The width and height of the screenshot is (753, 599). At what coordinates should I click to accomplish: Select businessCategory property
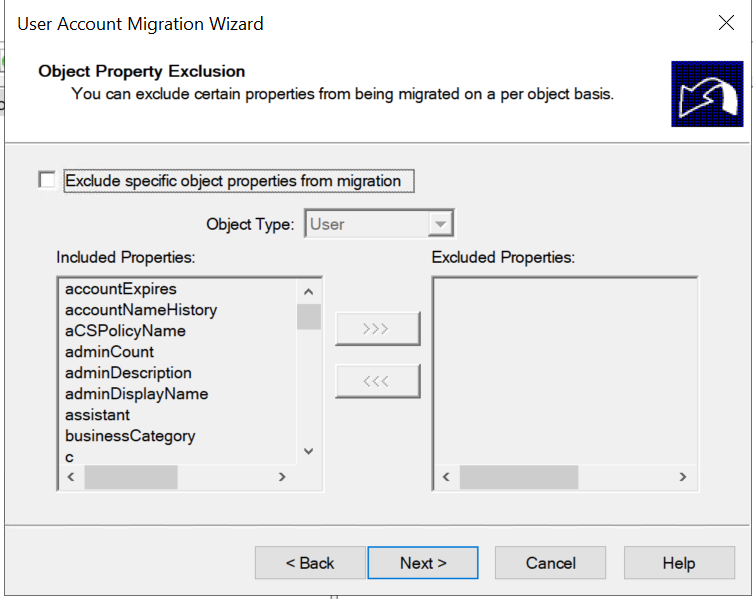tap(130, 436)
